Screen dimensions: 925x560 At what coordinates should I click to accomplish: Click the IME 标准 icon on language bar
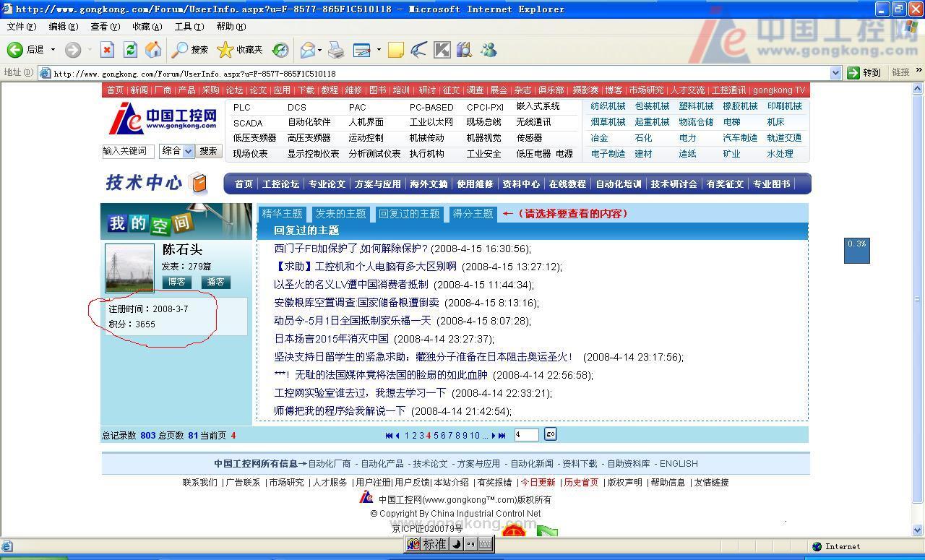point(435,544)
